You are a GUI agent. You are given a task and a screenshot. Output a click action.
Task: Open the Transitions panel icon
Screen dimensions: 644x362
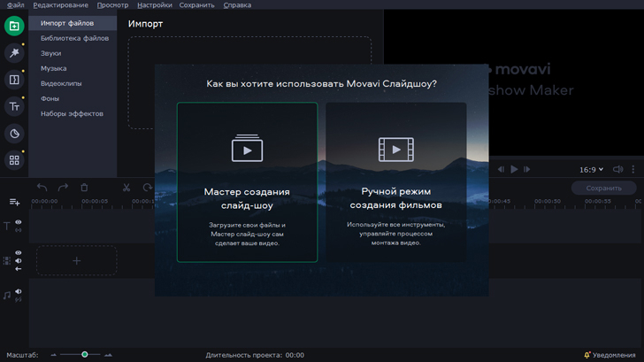click(x=14, y=80)
